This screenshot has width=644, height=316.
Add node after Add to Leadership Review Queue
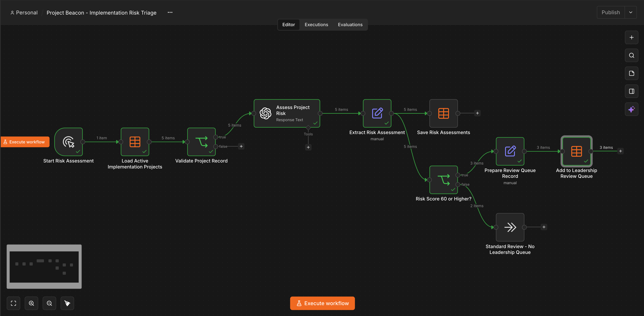pos(620,151)
